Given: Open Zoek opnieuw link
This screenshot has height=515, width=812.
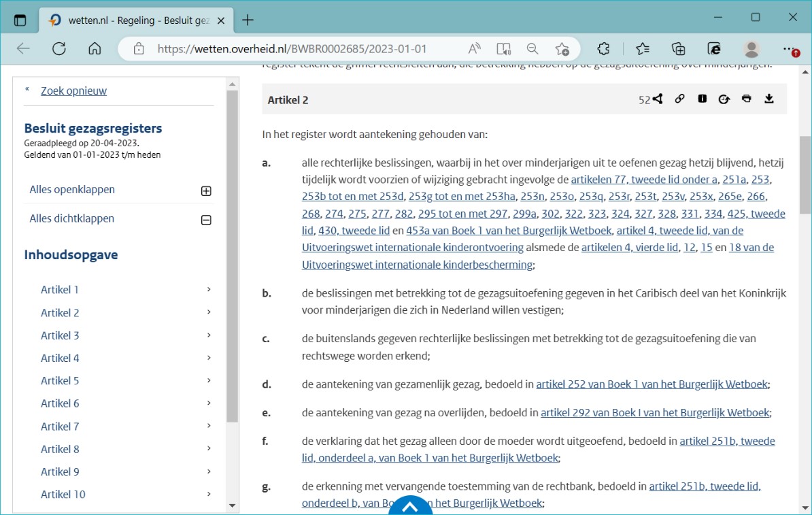Looking at the screenshot, I should point(73,90).
